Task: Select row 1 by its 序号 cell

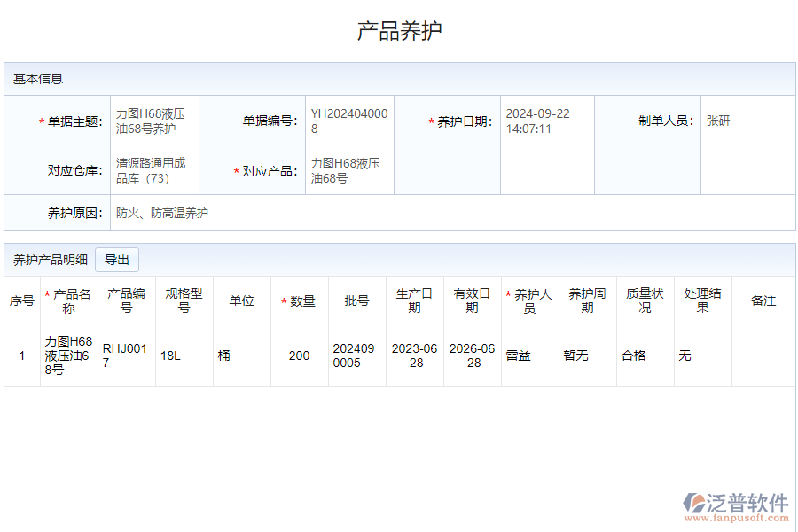Action: click(22, 356)
